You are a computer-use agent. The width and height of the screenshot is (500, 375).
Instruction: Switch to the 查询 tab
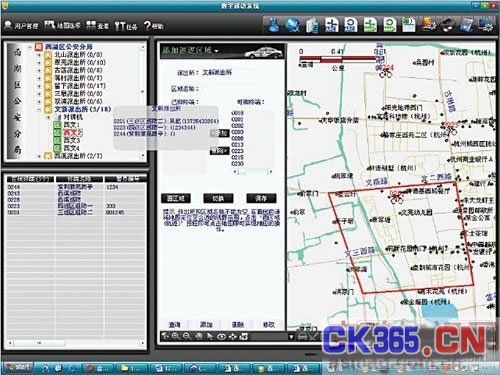pos(174,324)
